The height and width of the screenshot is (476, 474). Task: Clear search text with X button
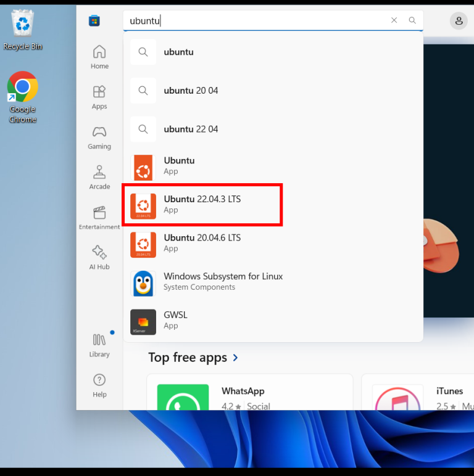(394, 20)
